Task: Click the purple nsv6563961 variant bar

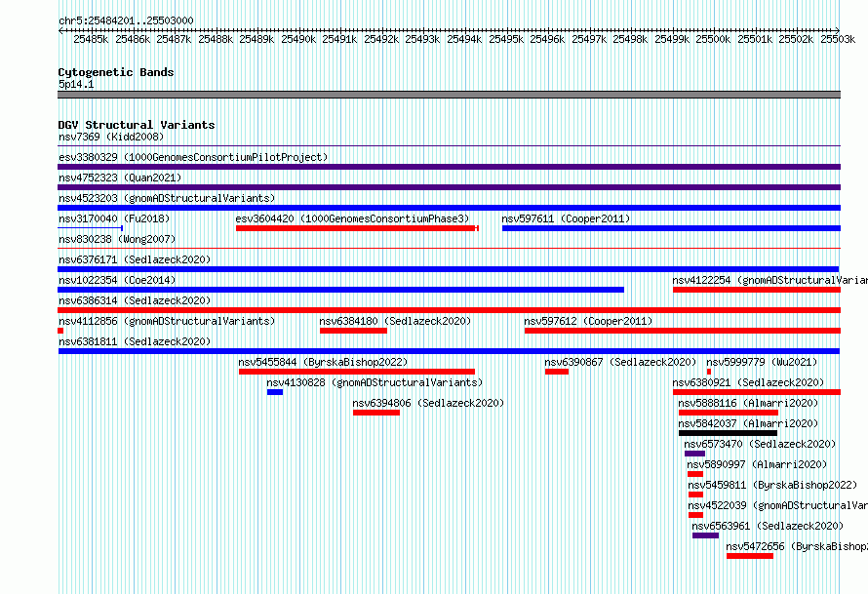Action: tap(705, 535)
